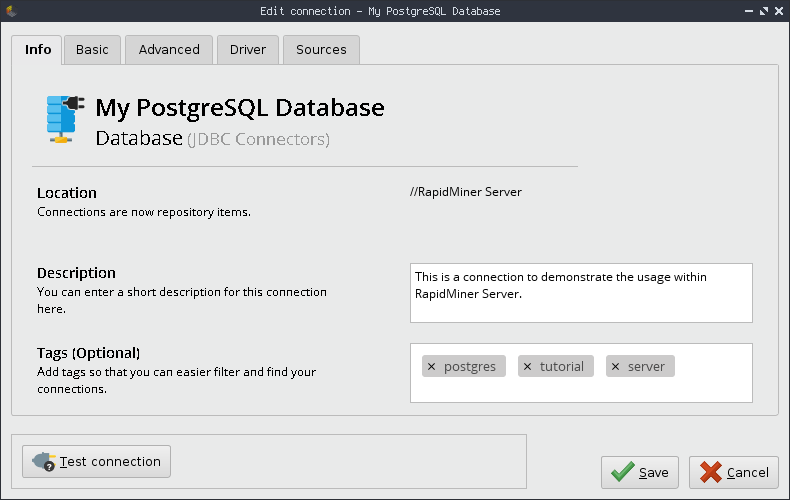
Task: Remove the tutorial tag
Action: 528,367
